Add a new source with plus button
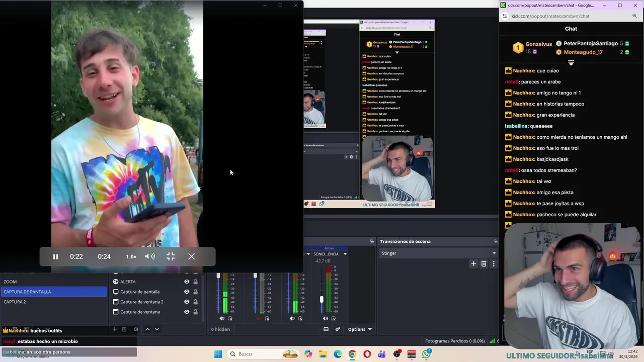Viewport: 644px width, 362px height. 114,329
